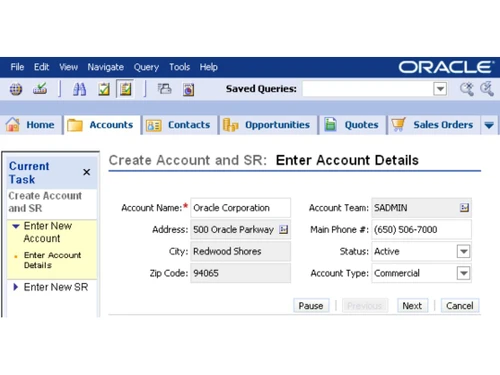This screenshot has width=500, height=375.
Task: Open the Status dropdown arrow
Action: tap(463, 251)
